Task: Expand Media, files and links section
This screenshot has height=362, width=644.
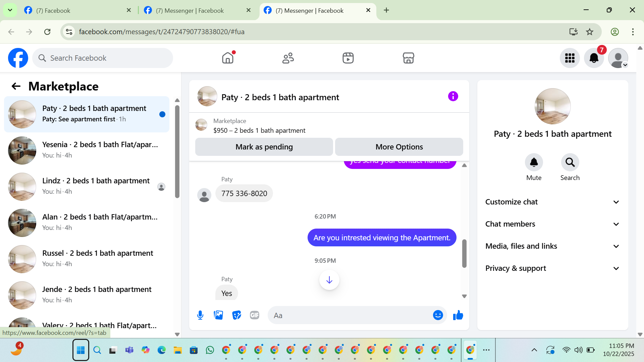Action: pyautogui.click(x=552, y=246)
